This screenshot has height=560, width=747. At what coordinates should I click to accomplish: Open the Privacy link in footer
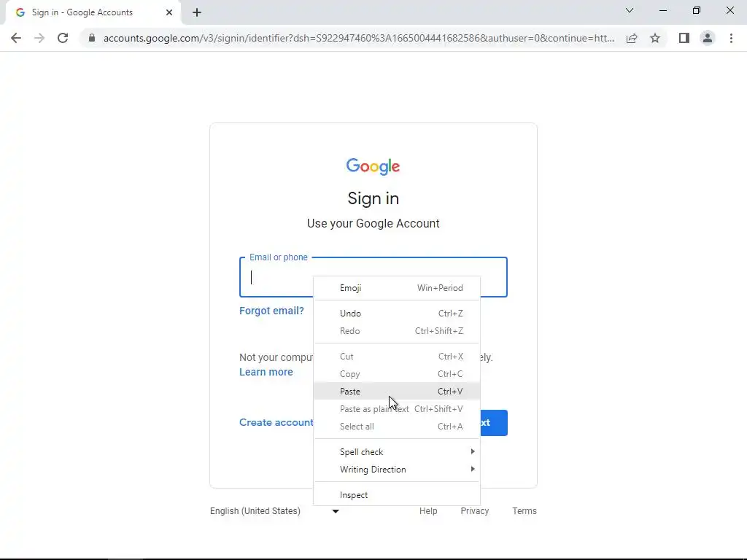click(474, 511)
